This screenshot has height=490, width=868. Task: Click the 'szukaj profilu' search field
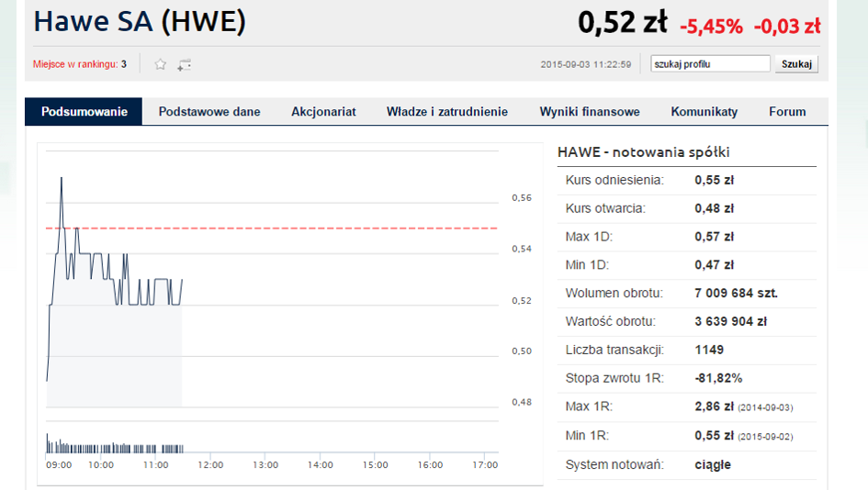click(x=710, y=63)
